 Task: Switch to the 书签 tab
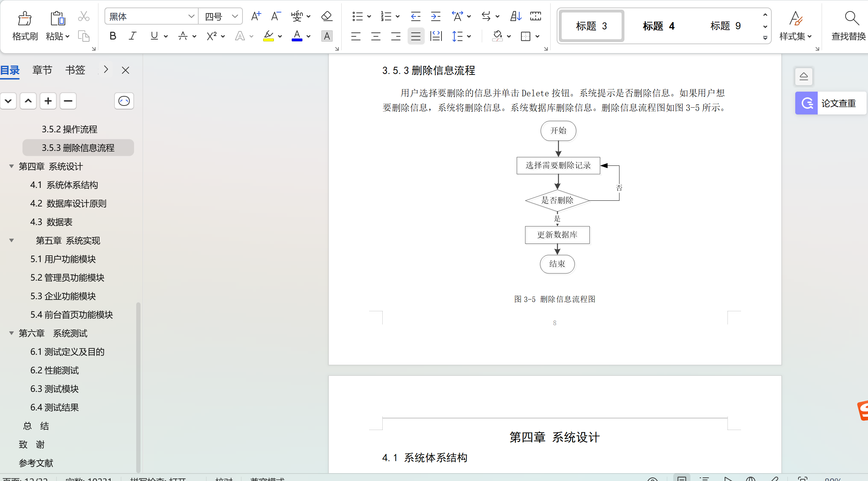click(x=75, y=70)
